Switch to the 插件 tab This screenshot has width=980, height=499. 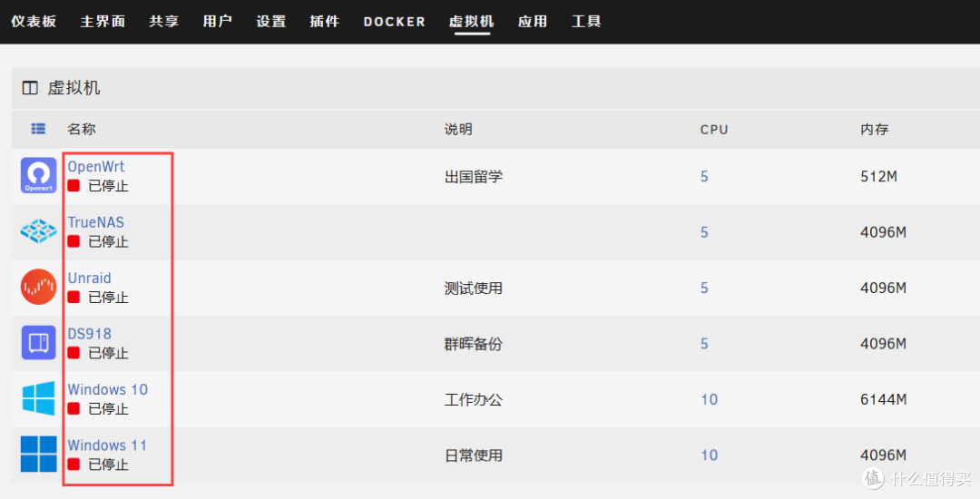point(325,21)
